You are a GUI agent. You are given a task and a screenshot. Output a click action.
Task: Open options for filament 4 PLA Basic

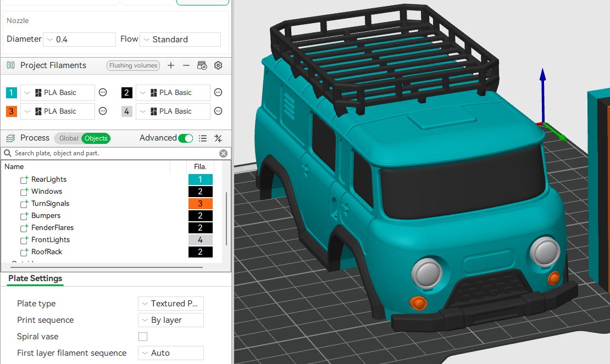[x=218, y=111]
